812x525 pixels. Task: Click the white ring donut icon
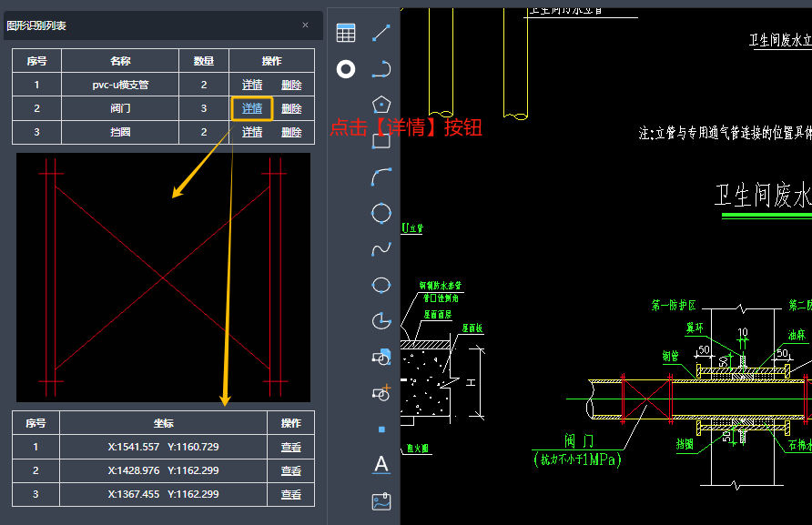click(x=346, y=69)
